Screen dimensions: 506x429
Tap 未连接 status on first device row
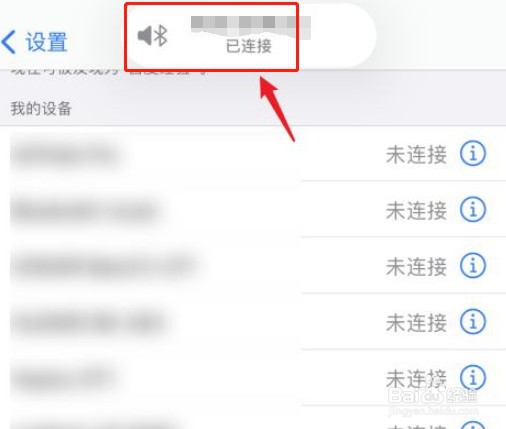click(416, 155)
